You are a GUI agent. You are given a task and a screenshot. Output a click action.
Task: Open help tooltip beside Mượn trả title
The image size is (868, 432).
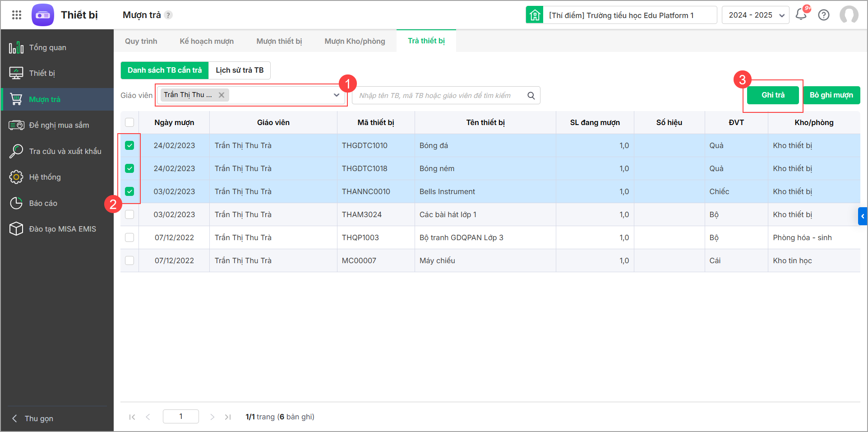pyautogui.click(x=168, y=15)
